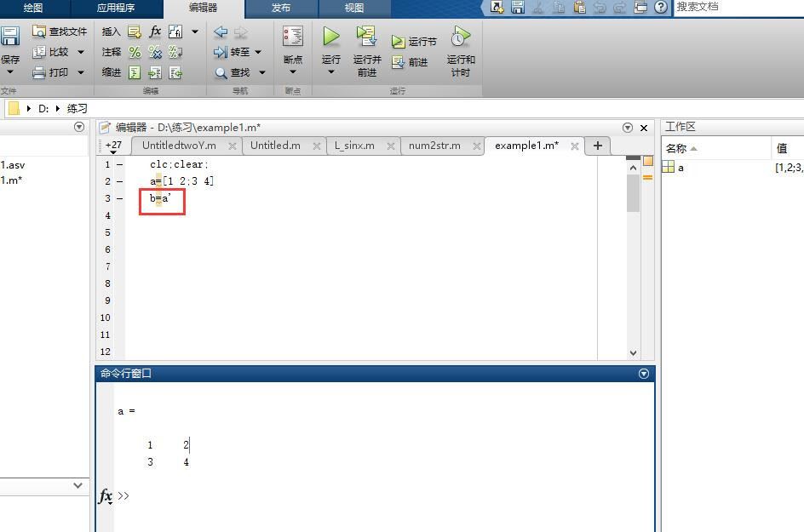The image size is (804, 532).
Task: Switch to the Publish (发布) tab
Action: [x=281, y=8]
